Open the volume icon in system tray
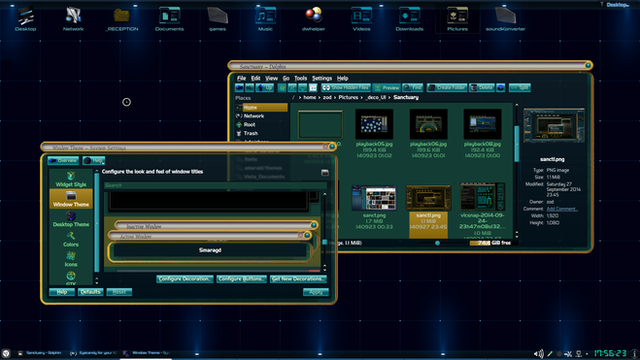The height and width of the screenshot is (360, 640). point(538,353)
